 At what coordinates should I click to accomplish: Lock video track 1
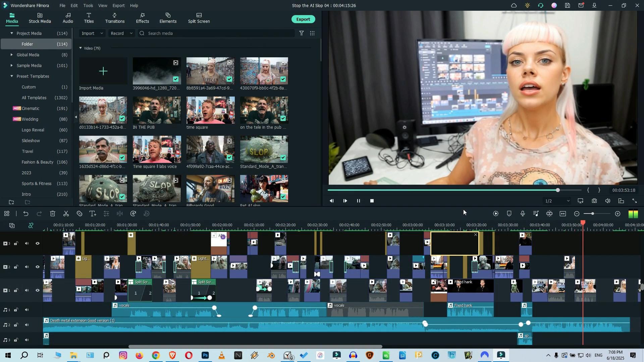[x=16, y=291]
